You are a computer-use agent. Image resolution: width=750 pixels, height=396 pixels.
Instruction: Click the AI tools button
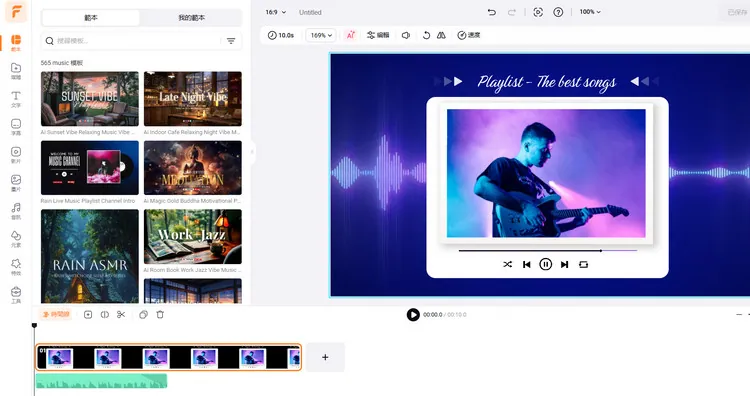pyautogui.click(x=351, y=35)
